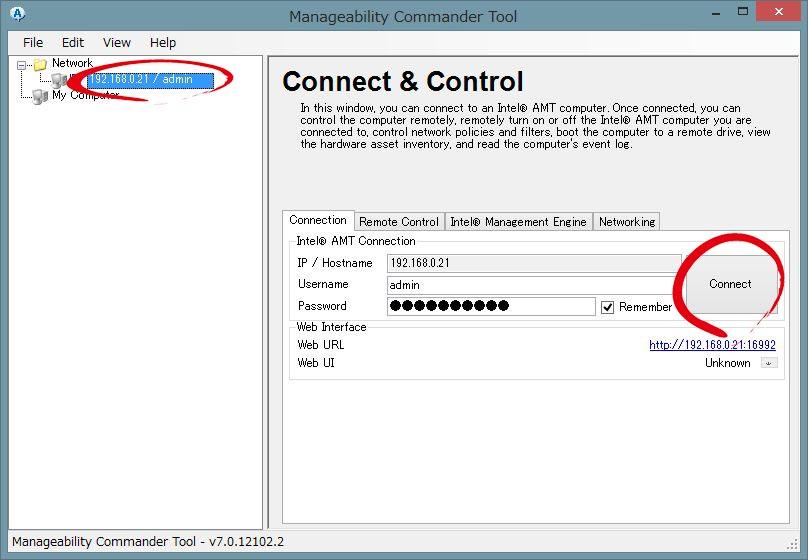Open the View menu
The width and height of the screenshot is (808, 560).
[x=117, y=43]
